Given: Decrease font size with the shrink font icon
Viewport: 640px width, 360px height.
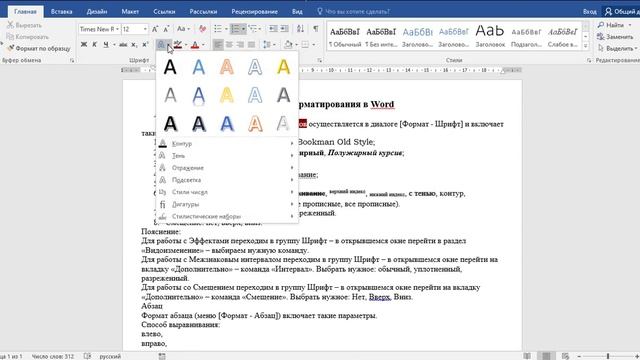Looking at the screenshot, I should (166, 29).
